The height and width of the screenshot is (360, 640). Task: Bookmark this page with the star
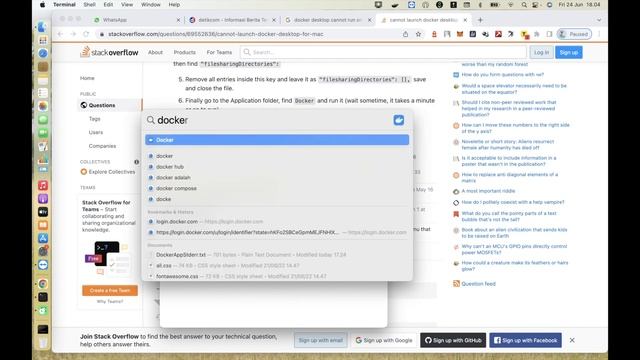418,34
